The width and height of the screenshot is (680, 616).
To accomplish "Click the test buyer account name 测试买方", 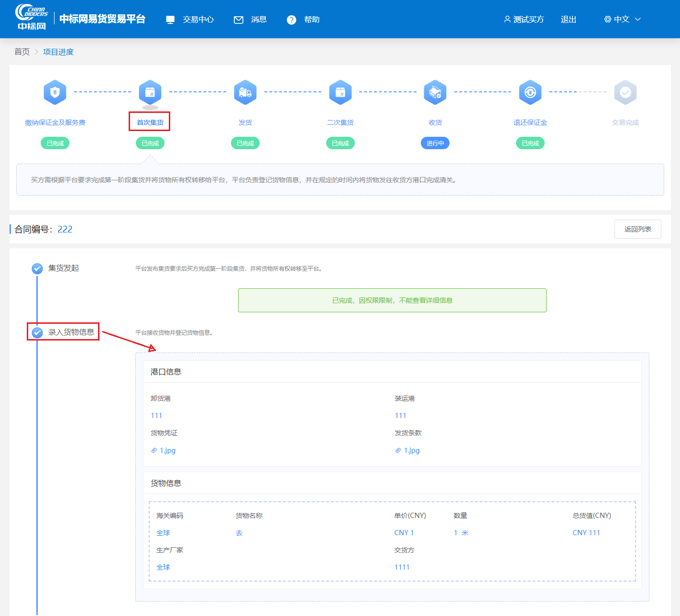I will pos(524,20).
